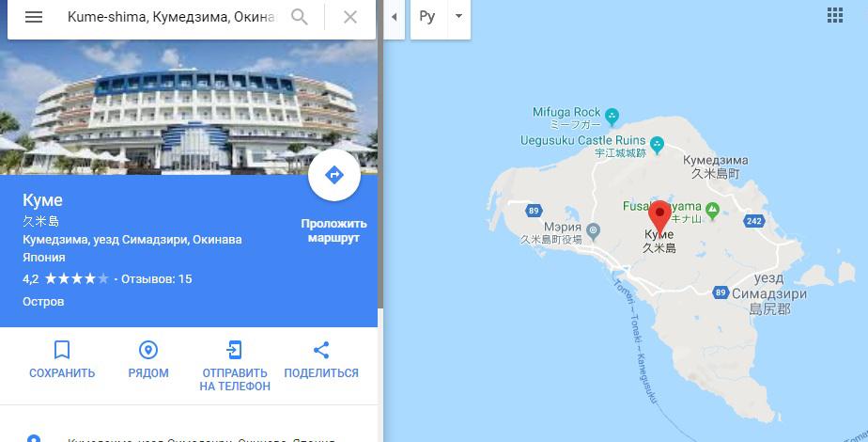Screen dimensions: 868x442
Task: Click in the Kume-shima search field
Action: [172, 17]
